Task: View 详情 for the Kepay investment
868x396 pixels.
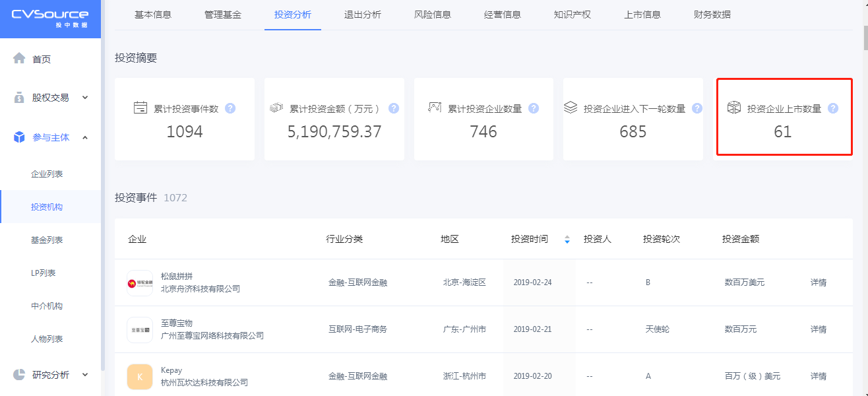Action: coord(818,376)
